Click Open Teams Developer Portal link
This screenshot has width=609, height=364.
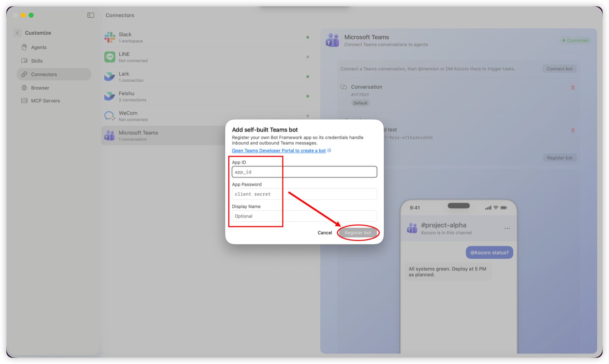pyautogui.click(x=279, y=151)
